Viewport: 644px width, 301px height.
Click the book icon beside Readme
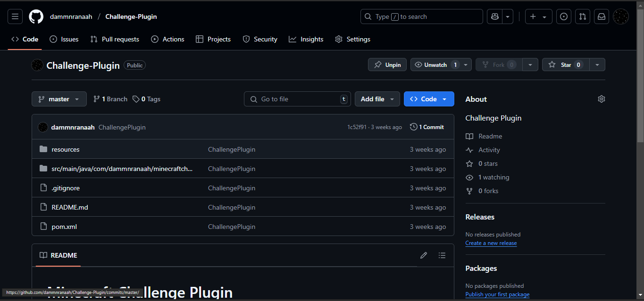point(469,136)
